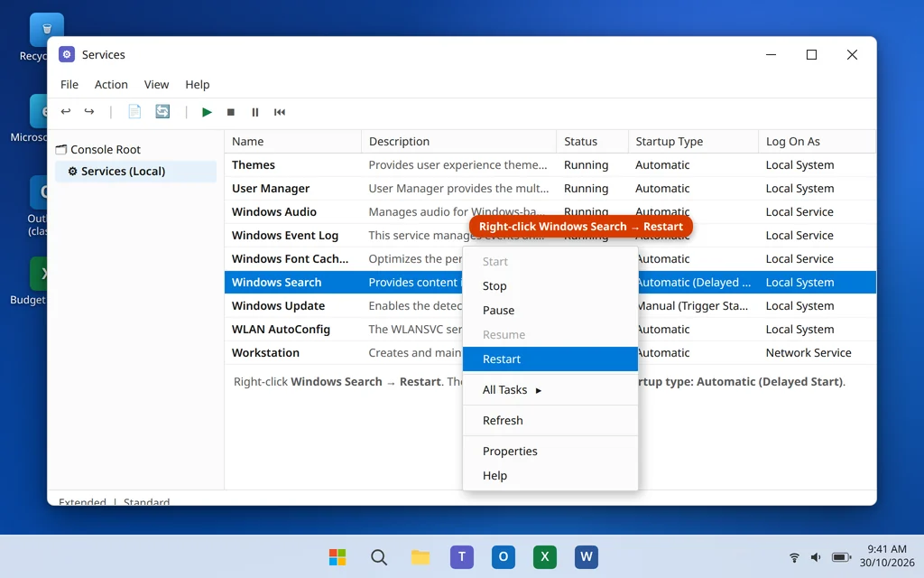924x578 pixels.
Task: Open the Help menu in menu bar
Action: click(197, 84)
